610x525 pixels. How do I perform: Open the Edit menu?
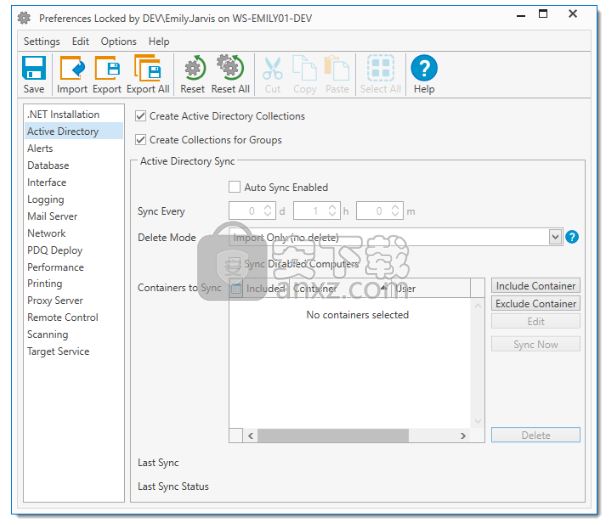[x=81, y=41]
